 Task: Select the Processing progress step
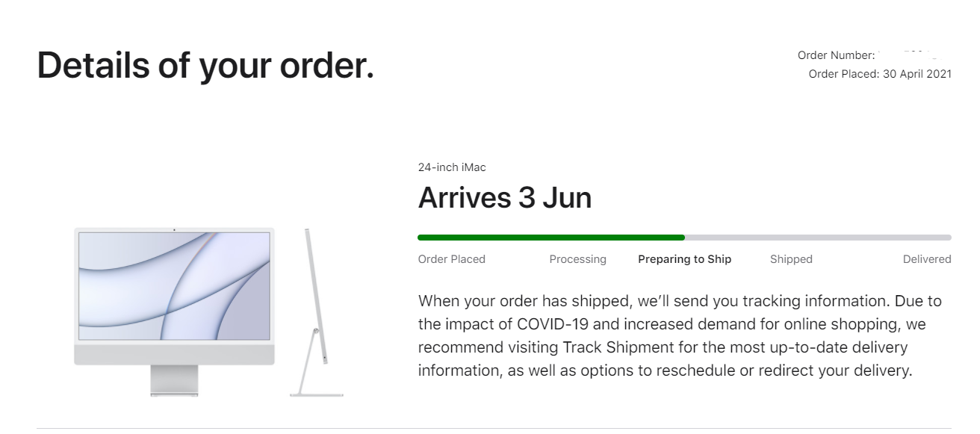[x=577, y=259]
